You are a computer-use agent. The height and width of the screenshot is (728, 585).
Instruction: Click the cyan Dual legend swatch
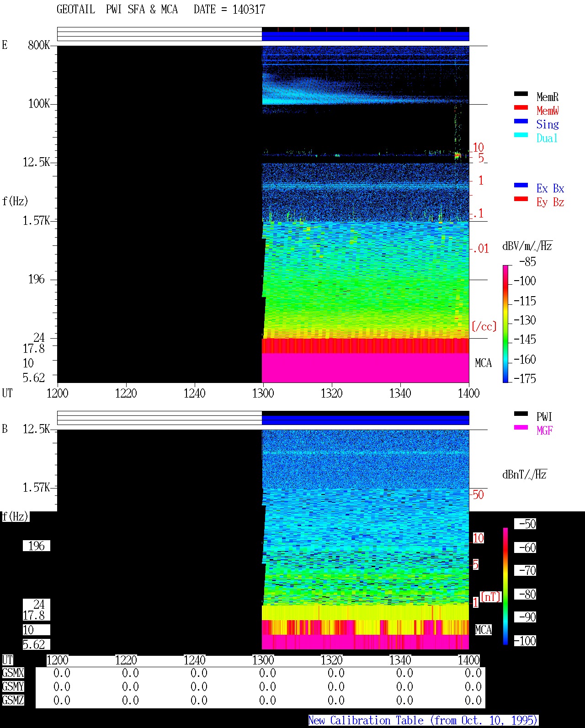click(x=521, y=135)
